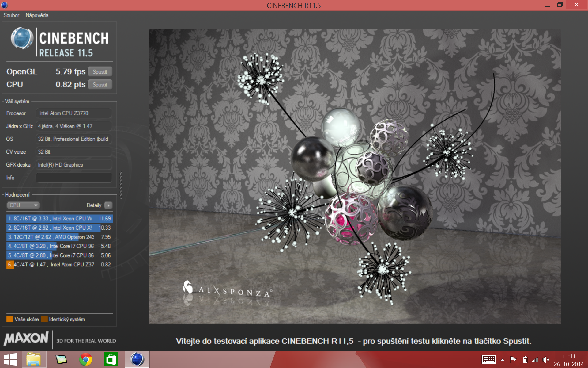Open the touch keyboard from the system tray
This screenshot has height=368, width=588.
[488, 359]
